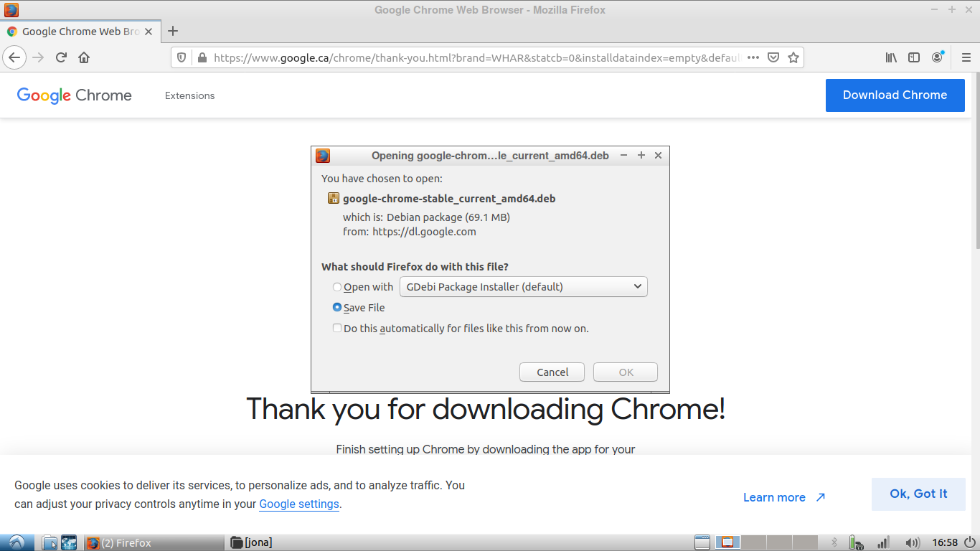Open Firefox account icon

938,57
